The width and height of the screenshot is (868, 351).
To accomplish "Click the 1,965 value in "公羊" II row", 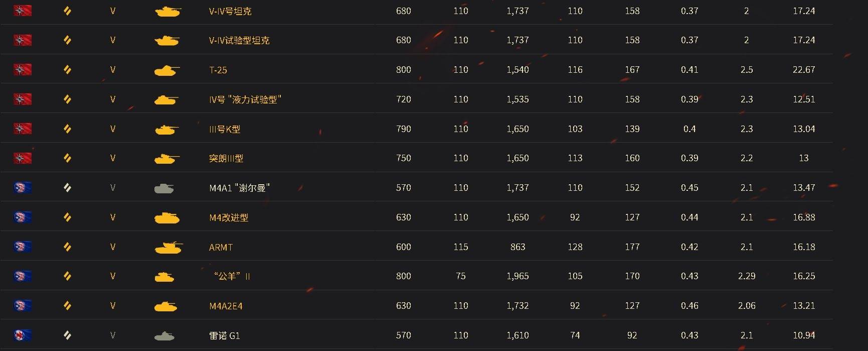I will coord(517,276).
